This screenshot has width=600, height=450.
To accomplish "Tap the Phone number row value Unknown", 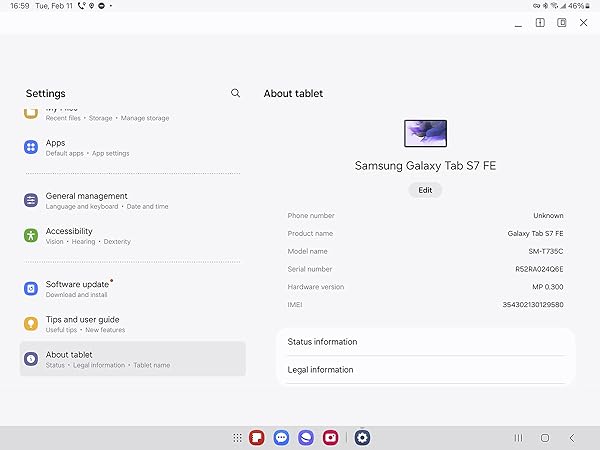I will coord(548,216).
